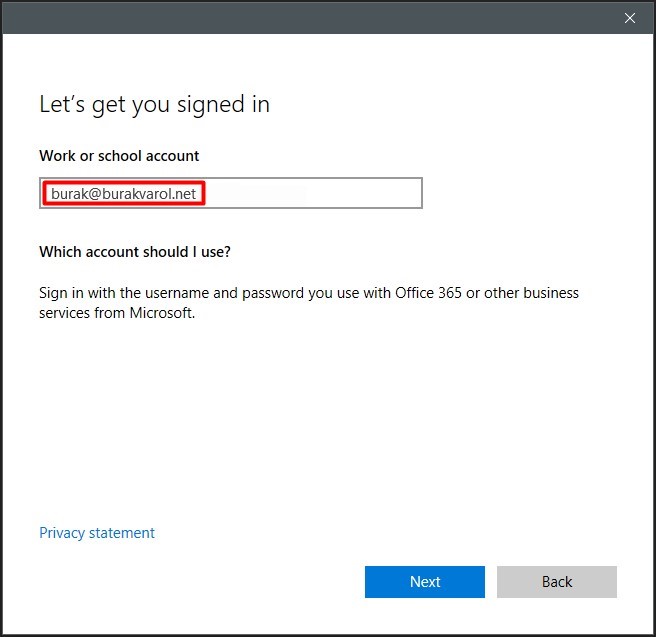Image resolution: width=656 pixels, height=637 pixels.
Task: View Microsoft's privacy statement
Action: tap(97, 533)
